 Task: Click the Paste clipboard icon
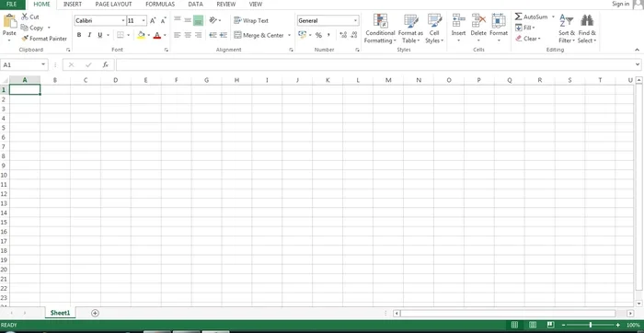pos(9,21)
